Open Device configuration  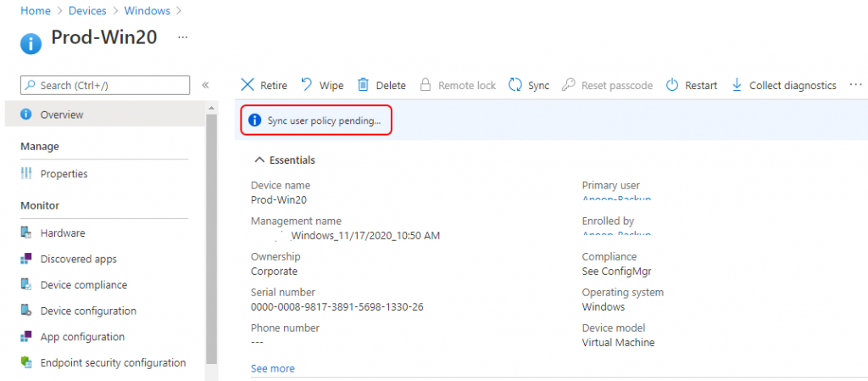[x=88, y=311]
